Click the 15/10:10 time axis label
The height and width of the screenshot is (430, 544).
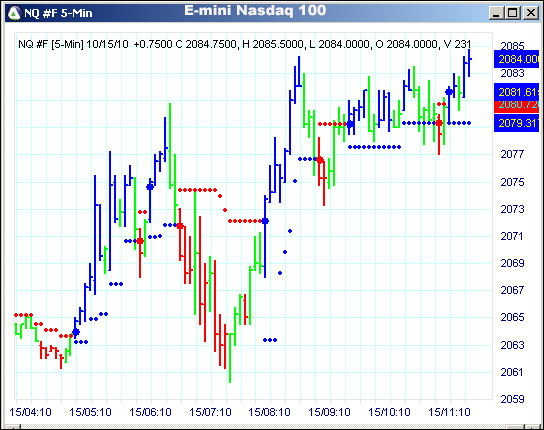(x=389, y=412)
